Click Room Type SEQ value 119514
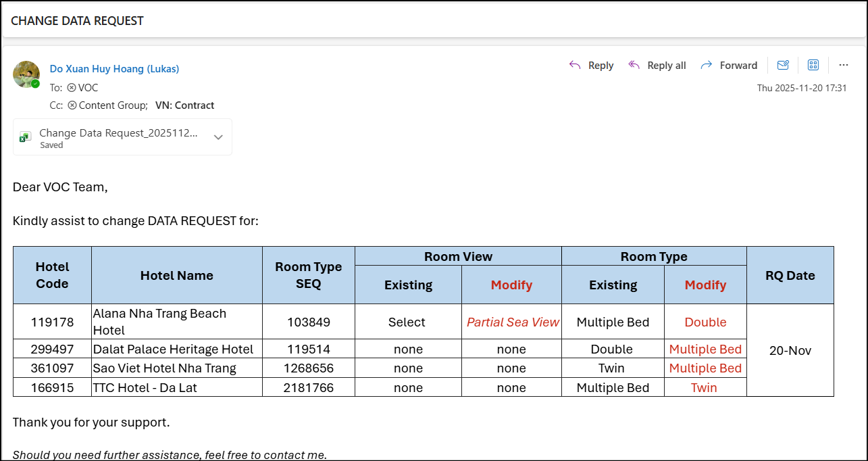The height and width of the screenshot is (461, 868). [309, 349]
